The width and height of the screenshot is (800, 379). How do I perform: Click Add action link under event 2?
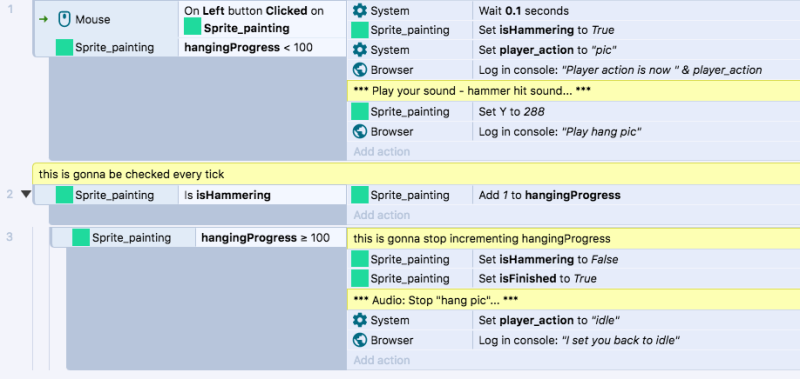[382, 215]
